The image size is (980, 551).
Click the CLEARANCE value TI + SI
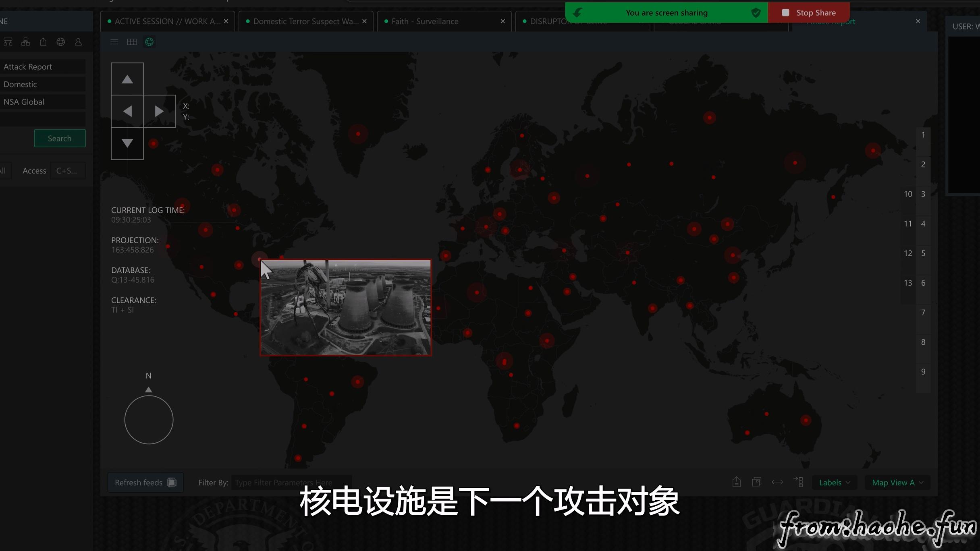(x=122, y=310)
